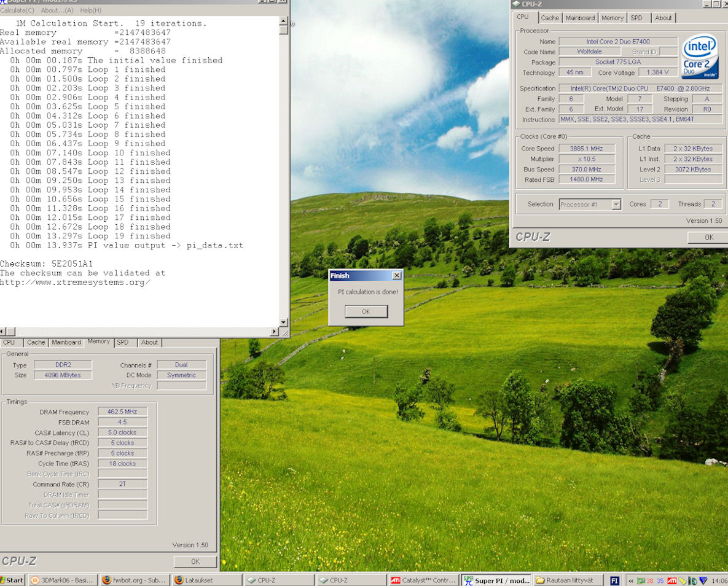Click OK in lower CPU-Z window
728x586 pixels.
tap(195, 561)
